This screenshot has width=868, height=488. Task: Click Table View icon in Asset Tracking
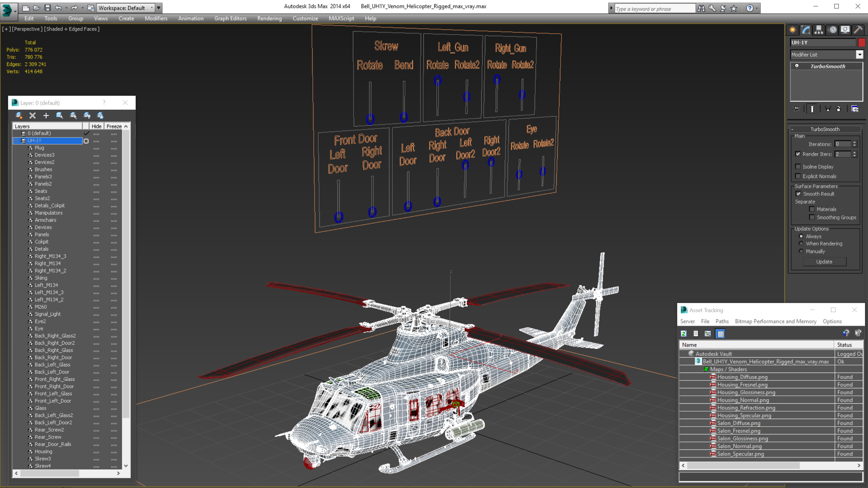[x=720, y=334]
